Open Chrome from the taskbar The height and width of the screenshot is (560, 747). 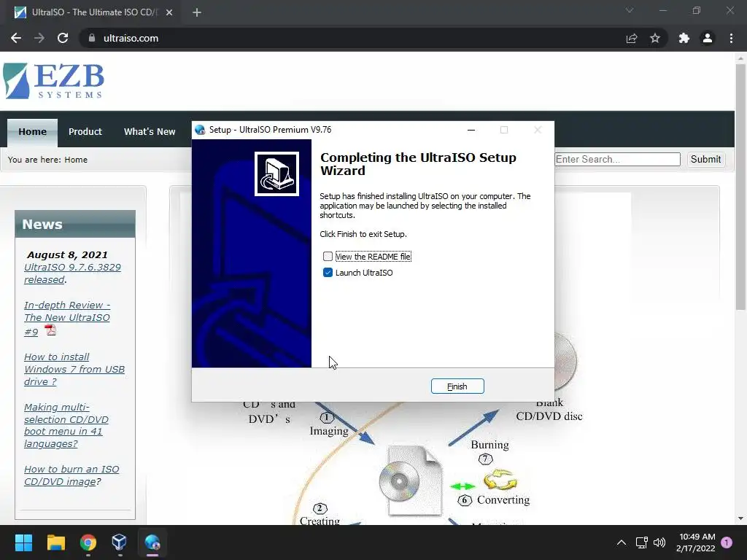click(x=88, y=542)
